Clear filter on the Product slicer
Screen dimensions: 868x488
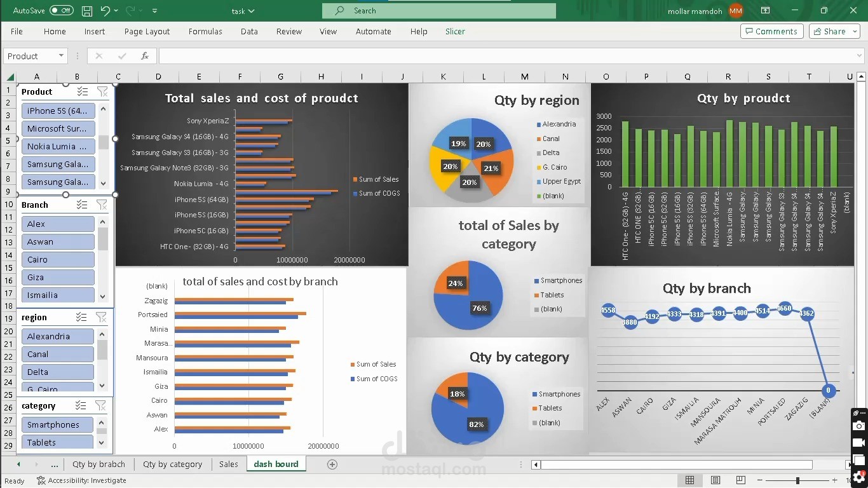(102, 91)
